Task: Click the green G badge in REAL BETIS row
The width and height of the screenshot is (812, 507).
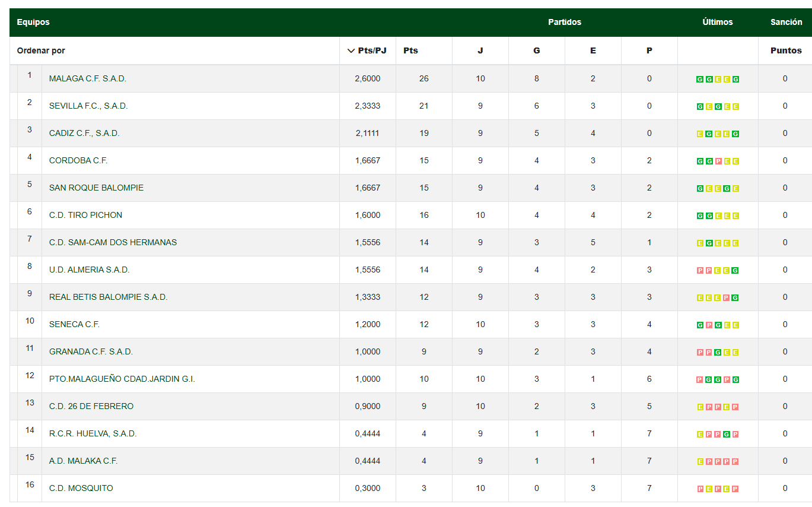Action: tap(735, 298)
